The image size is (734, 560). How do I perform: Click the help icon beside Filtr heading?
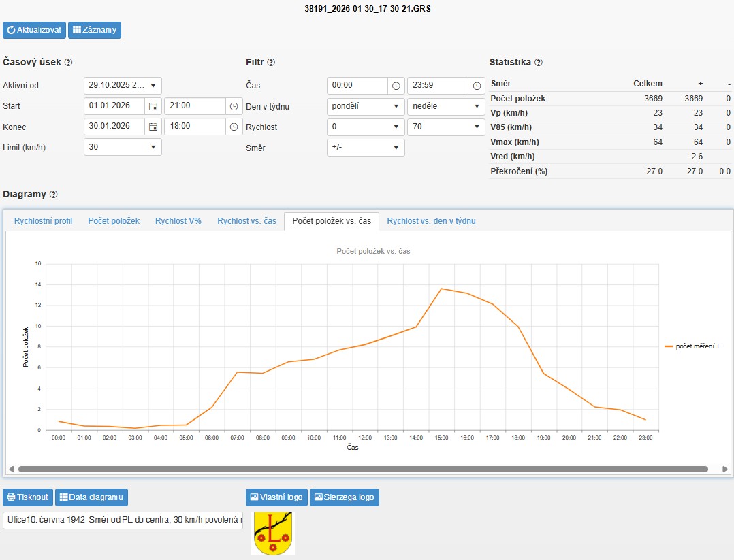coord(271,63)
